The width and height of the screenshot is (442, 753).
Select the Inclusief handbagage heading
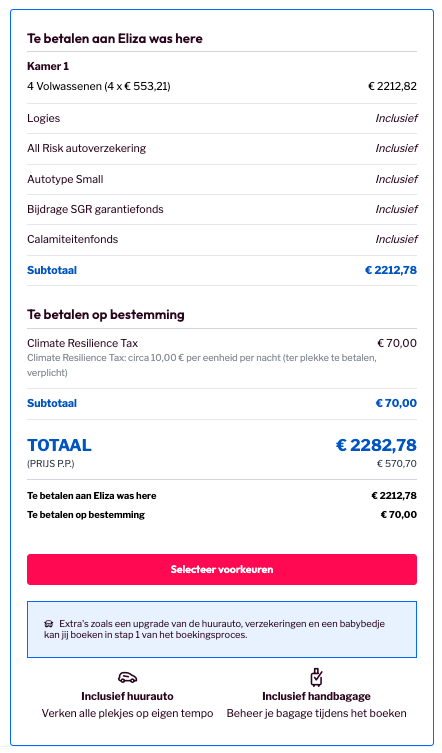(x=316, y=696)
